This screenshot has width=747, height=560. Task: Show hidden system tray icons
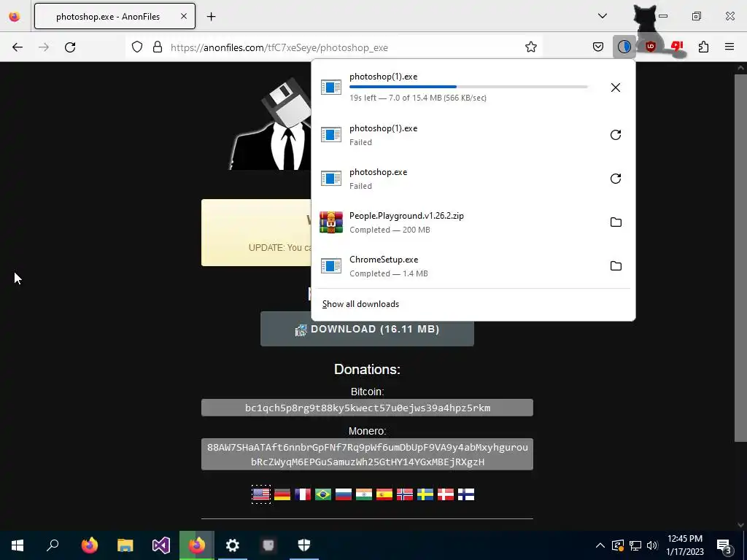(x=600, y=545)
